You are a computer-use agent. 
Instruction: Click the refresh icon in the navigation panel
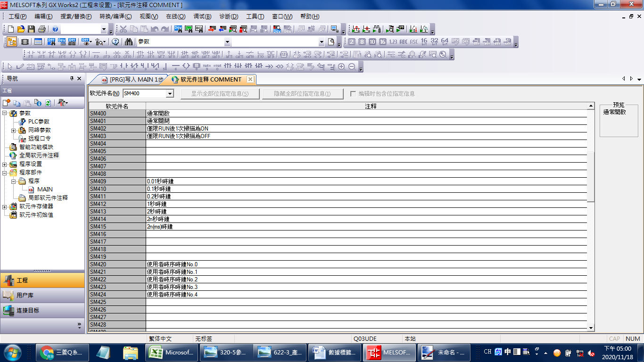[x=48, y=103]
